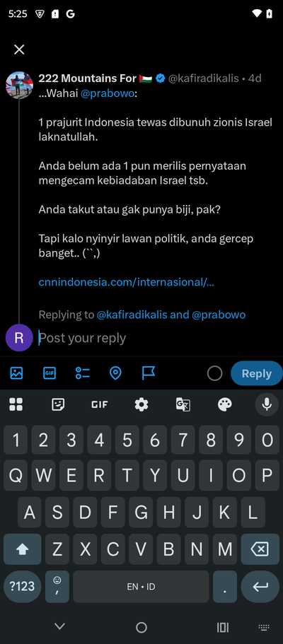Attach a photo using the image icon
This screenshot has height=644, width=283.
(x=16, y=373)
